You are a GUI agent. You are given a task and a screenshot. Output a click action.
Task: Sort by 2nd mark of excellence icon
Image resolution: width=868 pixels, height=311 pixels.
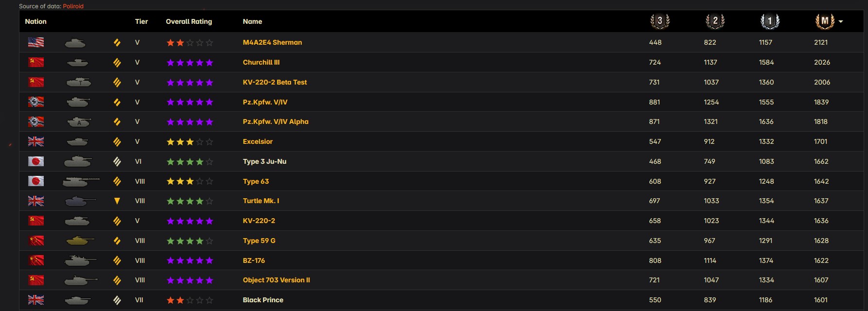coord(715,21)
